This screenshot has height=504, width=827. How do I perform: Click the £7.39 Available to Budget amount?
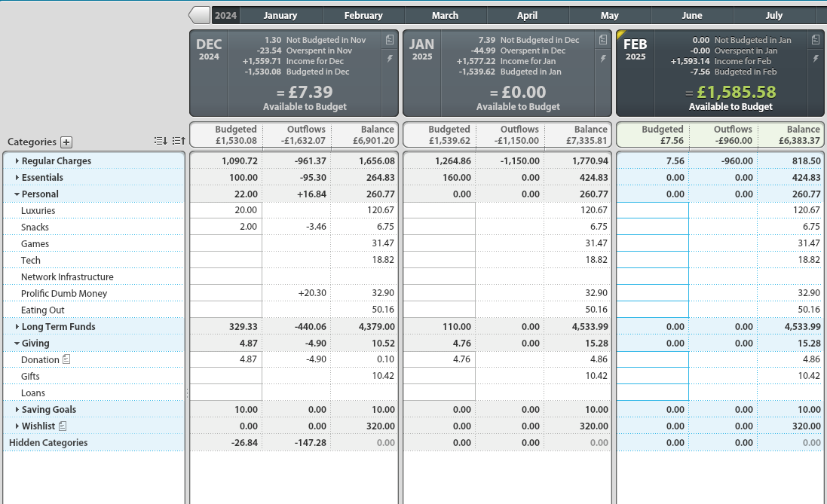310,92
